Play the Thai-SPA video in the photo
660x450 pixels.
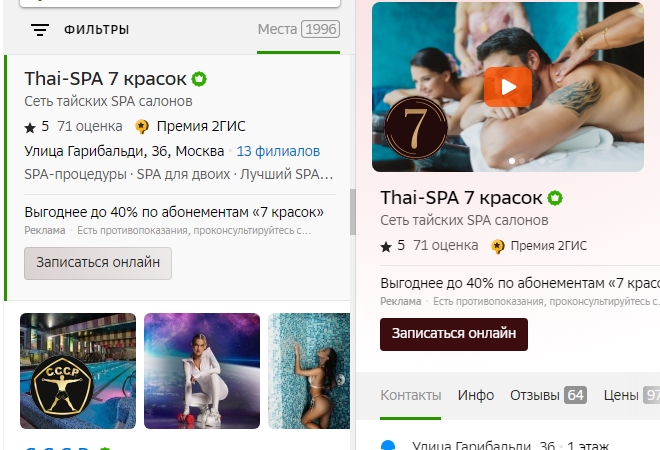pos(508,87)
